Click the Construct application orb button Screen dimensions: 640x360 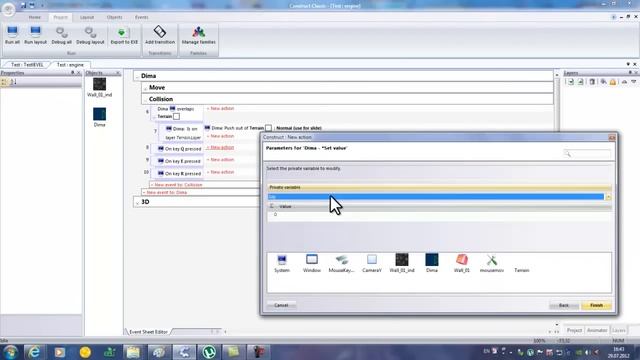coord(8,9)
